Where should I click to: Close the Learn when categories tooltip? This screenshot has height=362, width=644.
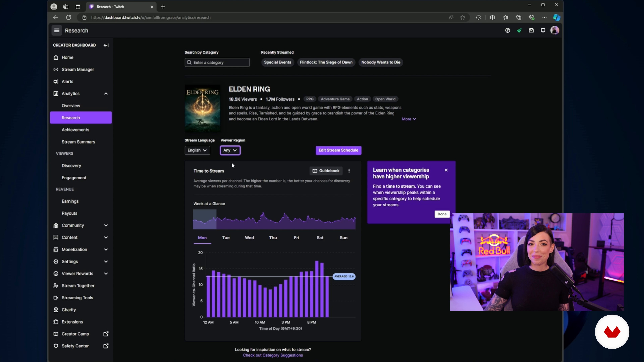coord(446,170)
